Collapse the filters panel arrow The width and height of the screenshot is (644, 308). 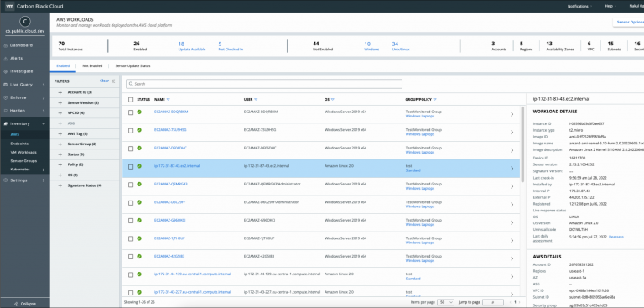(x=113, y=81)
